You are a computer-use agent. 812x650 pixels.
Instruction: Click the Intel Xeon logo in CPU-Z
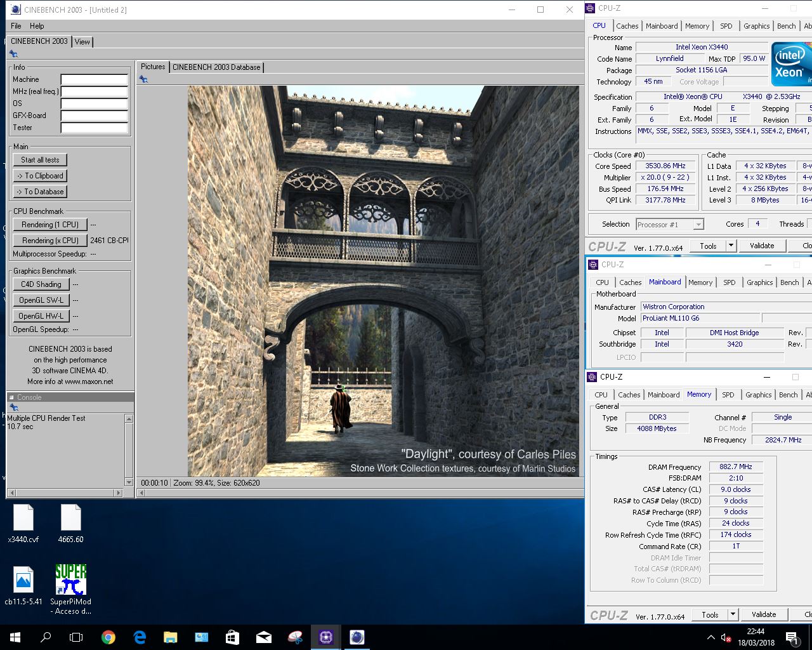791,63
